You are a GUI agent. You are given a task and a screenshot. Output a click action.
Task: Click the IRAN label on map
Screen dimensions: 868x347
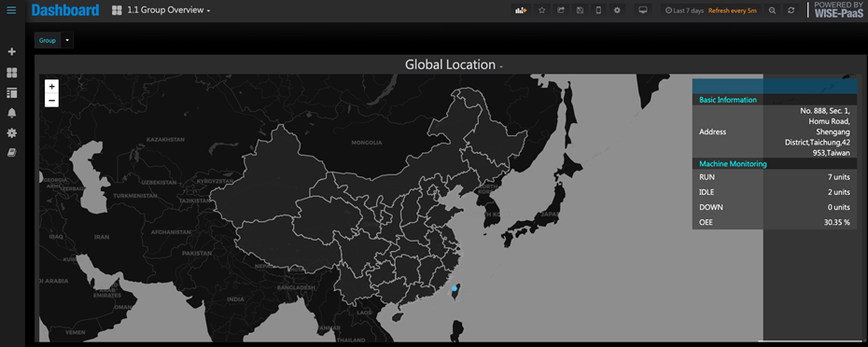click(x=102, y=237)
